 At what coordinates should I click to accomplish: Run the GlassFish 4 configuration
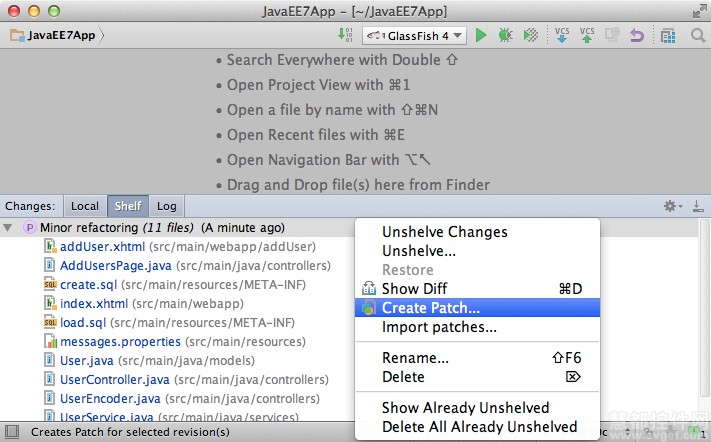[481, 35]
